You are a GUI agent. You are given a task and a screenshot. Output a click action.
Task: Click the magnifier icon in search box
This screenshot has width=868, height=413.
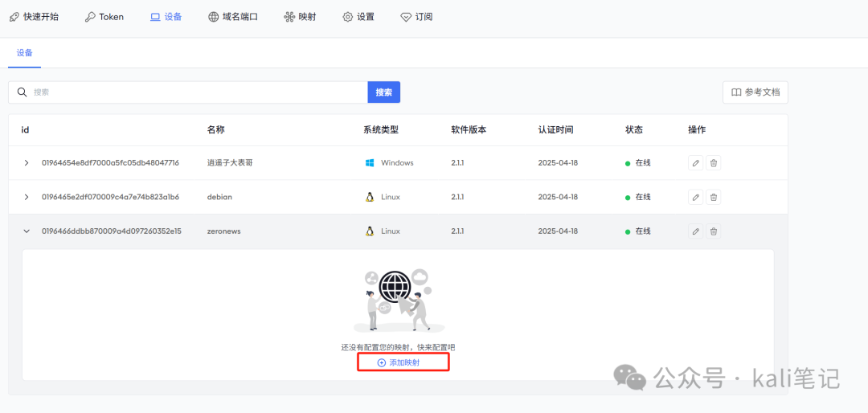[x=23, y=92]
